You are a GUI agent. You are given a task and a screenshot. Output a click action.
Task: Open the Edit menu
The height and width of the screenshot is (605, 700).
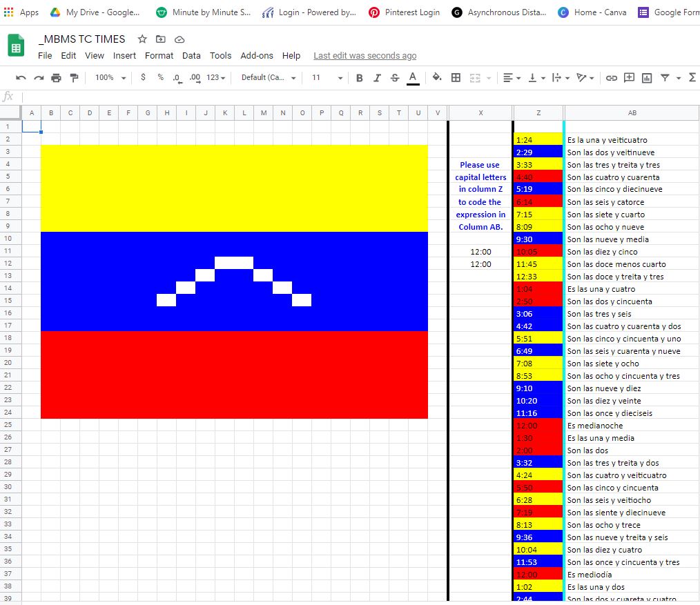coord(68,56)
